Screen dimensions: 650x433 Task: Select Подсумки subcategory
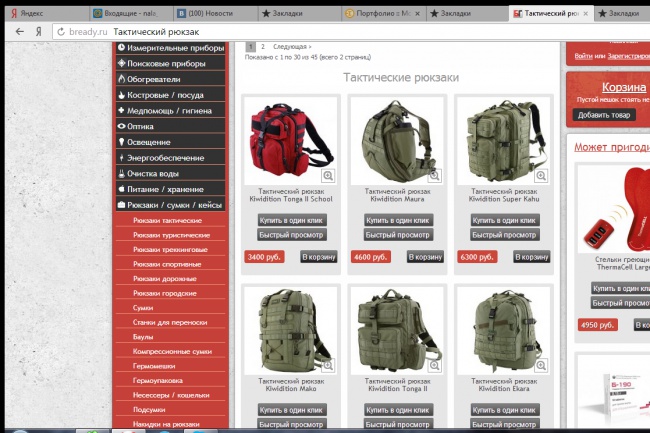click(x=149, y=409)
